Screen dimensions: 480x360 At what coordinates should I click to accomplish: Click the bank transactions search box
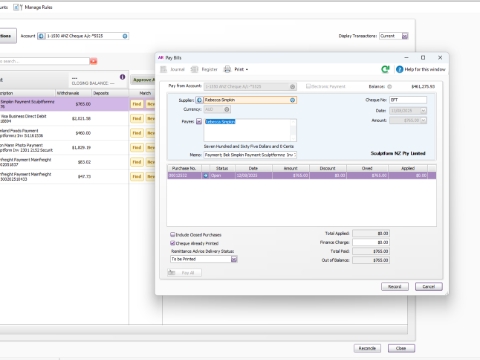point(44,61)
